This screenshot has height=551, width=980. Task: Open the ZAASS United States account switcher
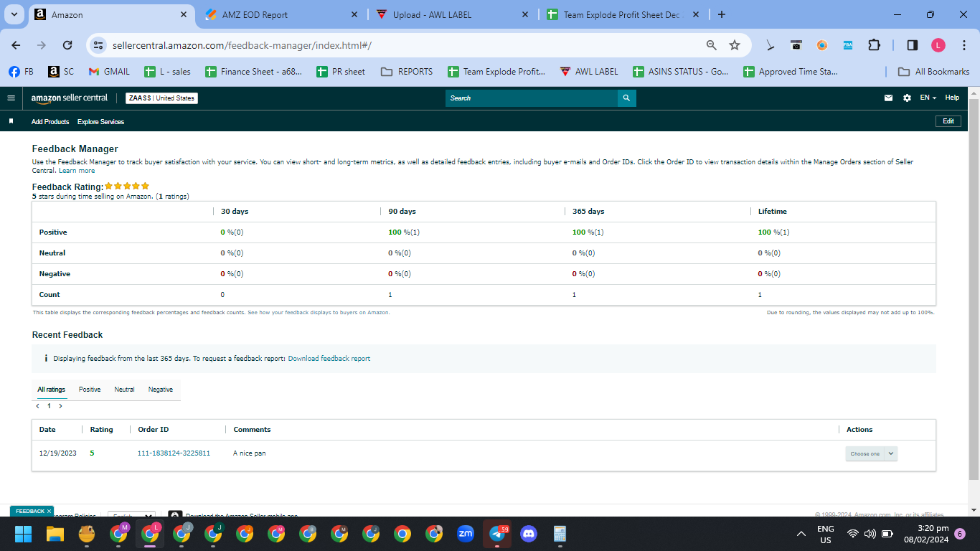(x=161, y=98)
